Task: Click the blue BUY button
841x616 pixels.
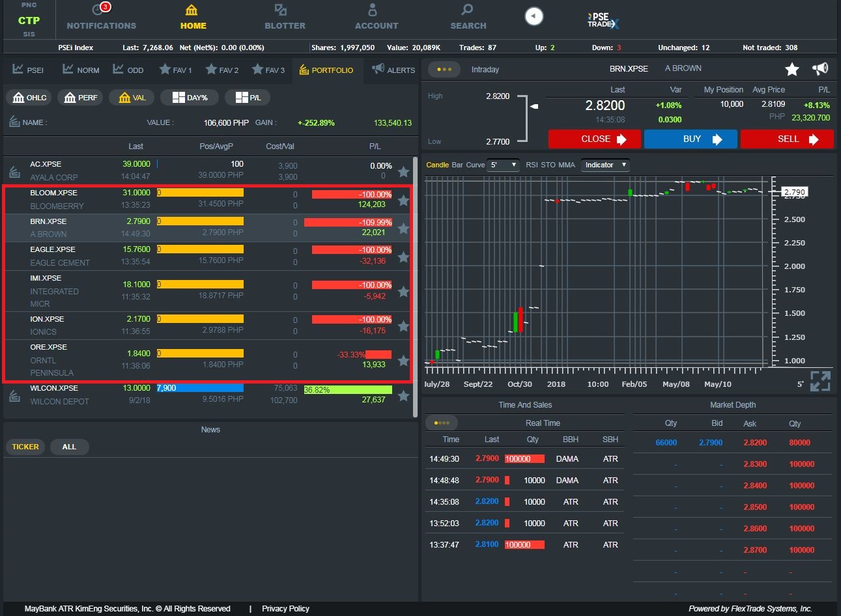Action: point(691,139)
